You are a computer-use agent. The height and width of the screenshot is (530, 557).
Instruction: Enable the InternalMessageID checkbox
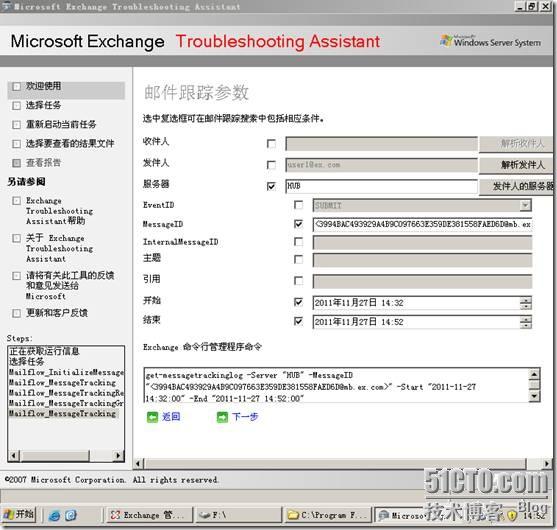[299, 242]
